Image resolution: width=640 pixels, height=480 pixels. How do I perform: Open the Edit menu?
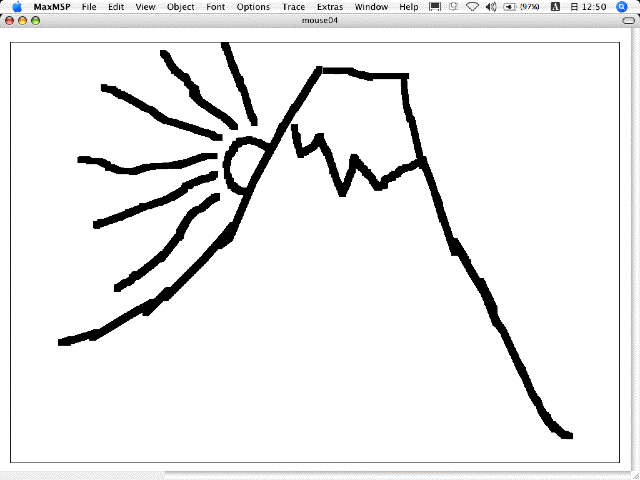tap(116, 7)
